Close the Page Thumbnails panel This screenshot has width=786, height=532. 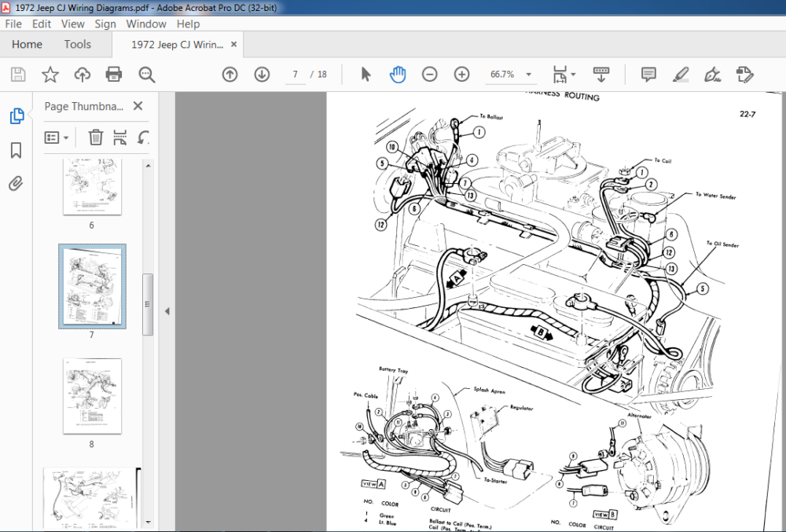click(138, 106)
